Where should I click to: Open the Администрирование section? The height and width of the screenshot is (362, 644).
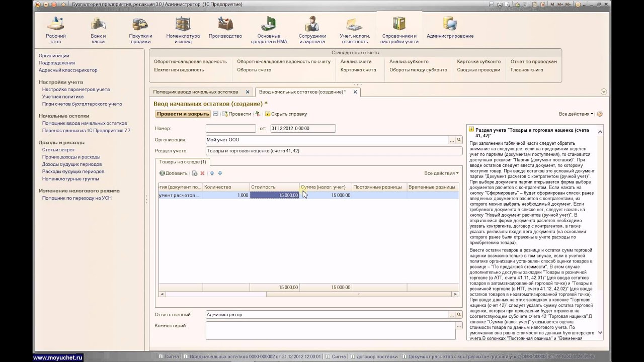tap(450, 28)
